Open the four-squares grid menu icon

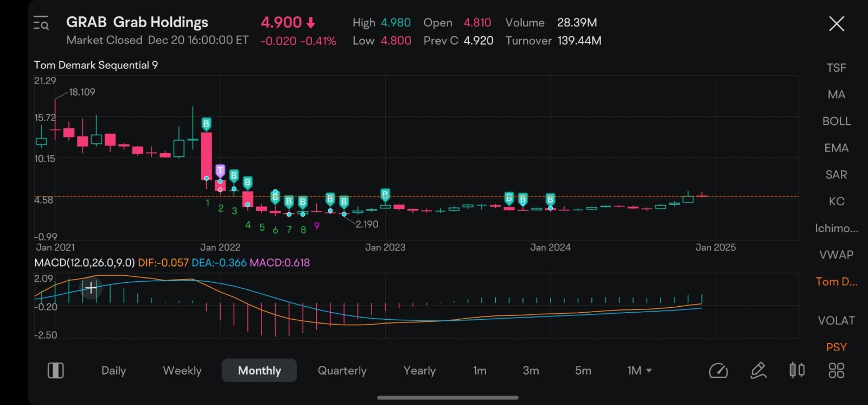(x=837, y=371)
